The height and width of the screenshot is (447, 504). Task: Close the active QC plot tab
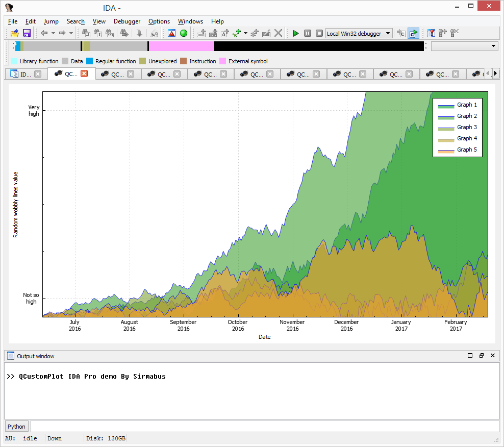coord(84,73)
